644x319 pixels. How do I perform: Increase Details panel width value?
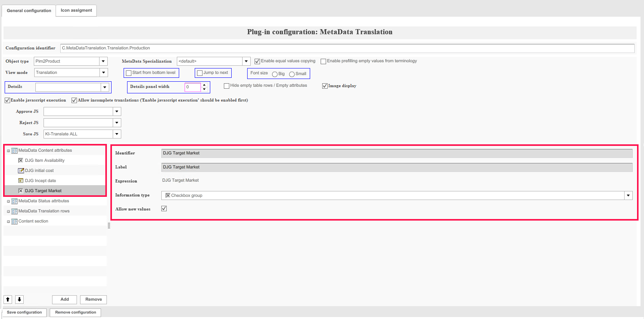(x=204, y=85)
